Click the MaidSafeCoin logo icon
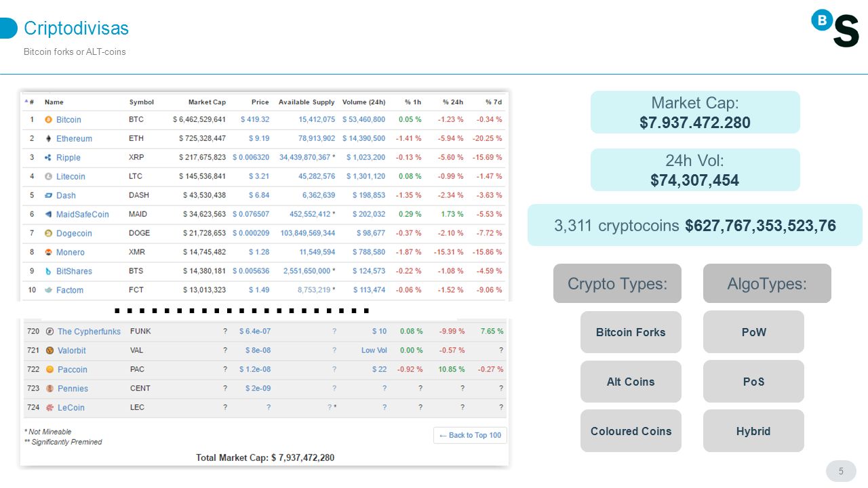Viewport: 868px width, 488px height. (48, 214)
